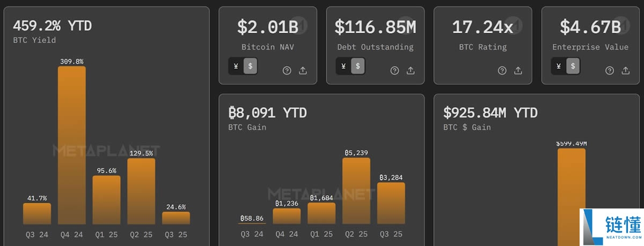Screen dimensions: 644x246
Task: Open help for BTC Rating card
Action: tap(502, 70)
